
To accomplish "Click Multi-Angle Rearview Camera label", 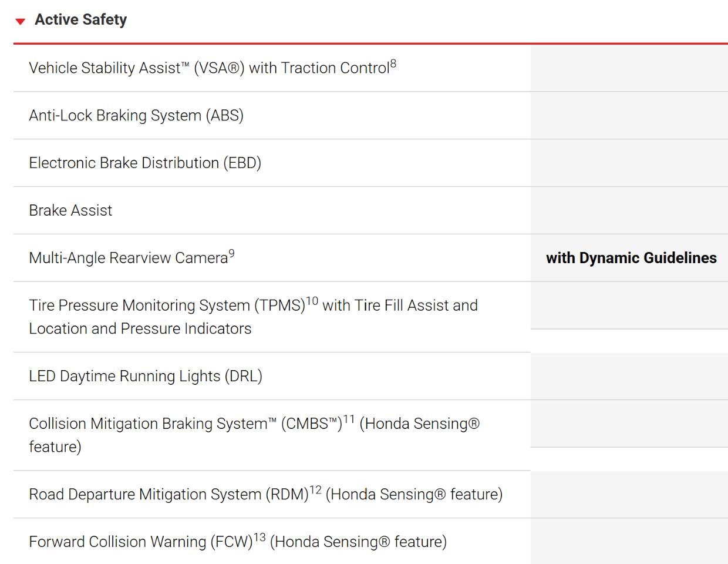I will 128,258.
